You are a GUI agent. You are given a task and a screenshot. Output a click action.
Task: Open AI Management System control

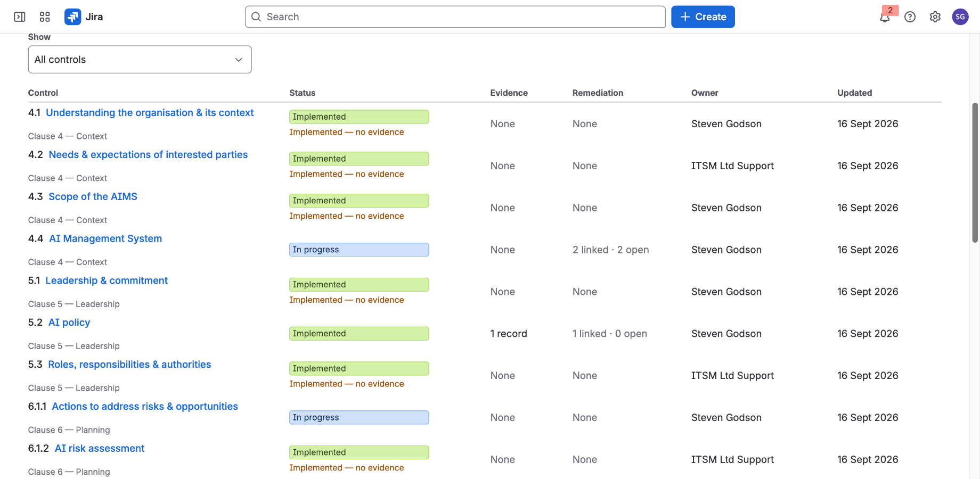coord(105,239)
